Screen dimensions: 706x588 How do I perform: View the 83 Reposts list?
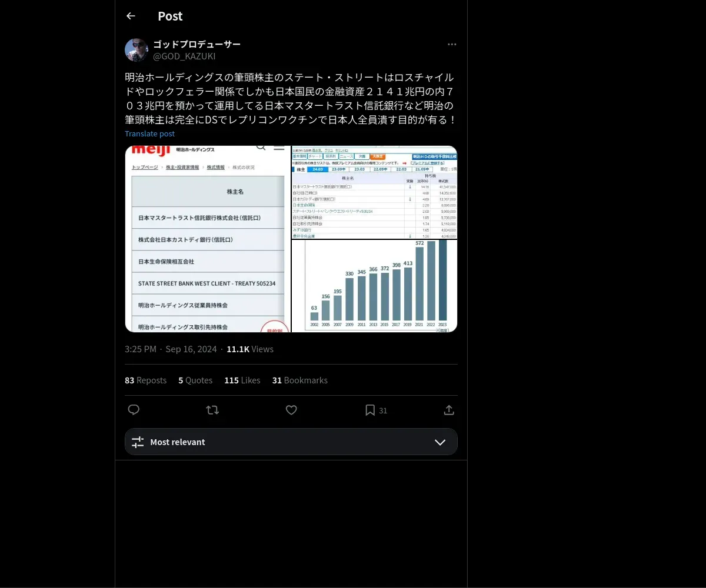pos(145,380)
